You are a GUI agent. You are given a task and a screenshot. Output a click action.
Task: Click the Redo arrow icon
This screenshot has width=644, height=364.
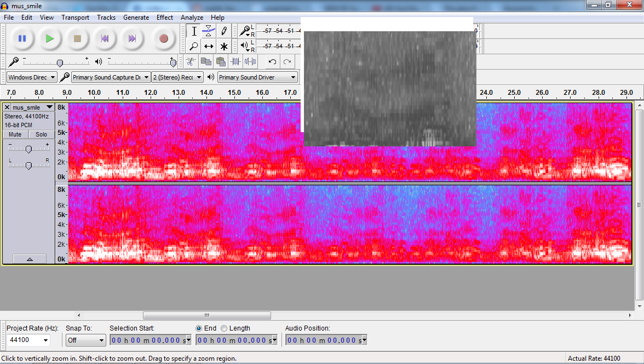[287, 62]
